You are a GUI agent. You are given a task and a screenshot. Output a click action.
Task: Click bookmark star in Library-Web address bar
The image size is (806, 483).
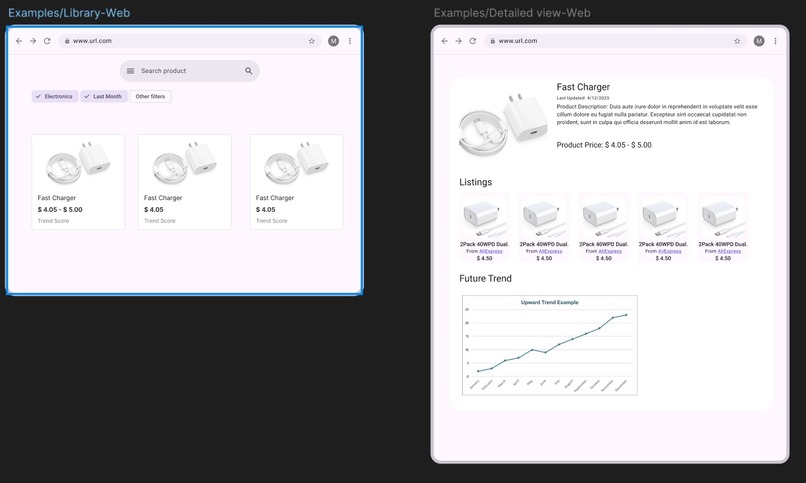tap(312, 41)
